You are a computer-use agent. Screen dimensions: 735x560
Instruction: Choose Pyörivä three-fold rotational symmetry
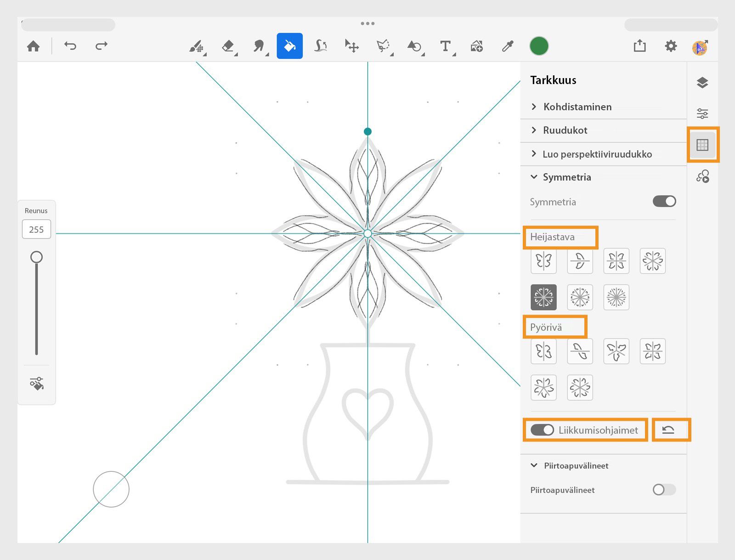coord(616,351)
